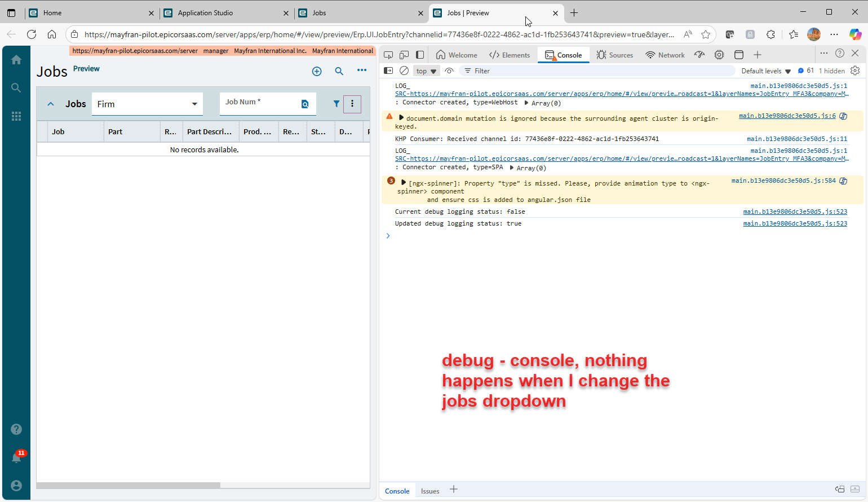Open the Default levels dropdown
Viewport: 868px width, 502px height.
(x=766, y=71)
